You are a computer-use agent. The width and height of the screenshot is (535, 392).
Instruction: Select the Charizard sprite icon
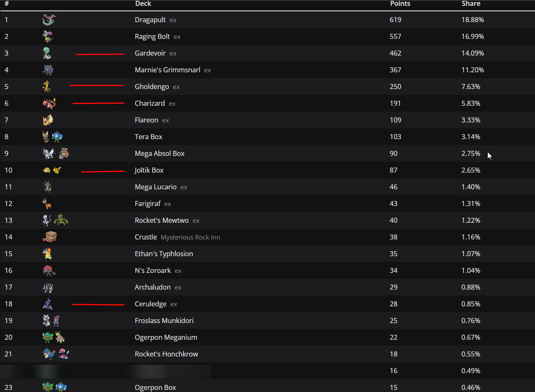coord(49,103)
